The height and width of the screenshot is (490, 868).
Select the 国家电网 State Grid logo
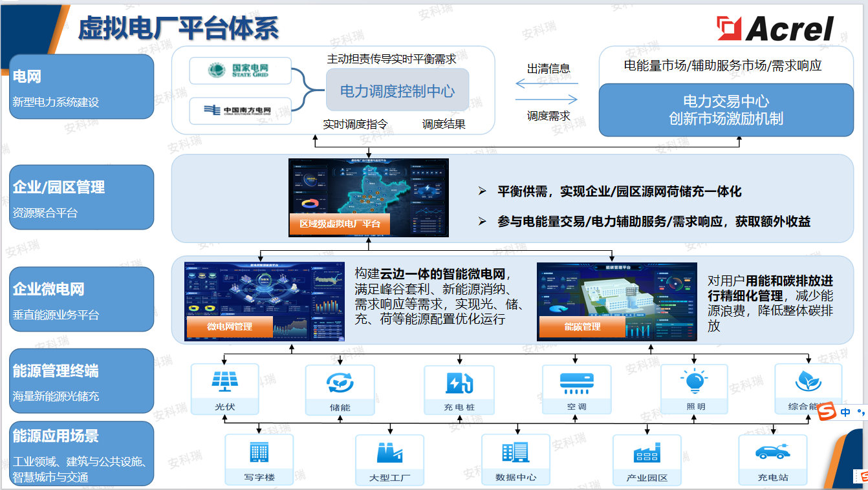coord(240,70)
